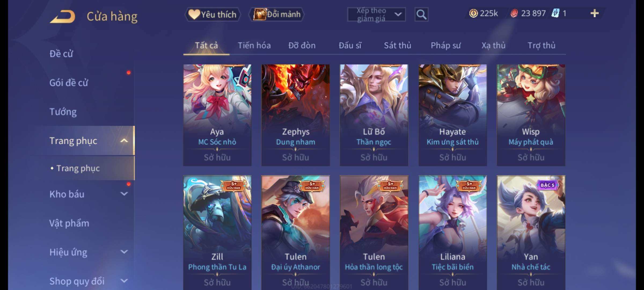Select the Yan Nhà chế tác skin card
644x290 pixels.
pos(531,233)
